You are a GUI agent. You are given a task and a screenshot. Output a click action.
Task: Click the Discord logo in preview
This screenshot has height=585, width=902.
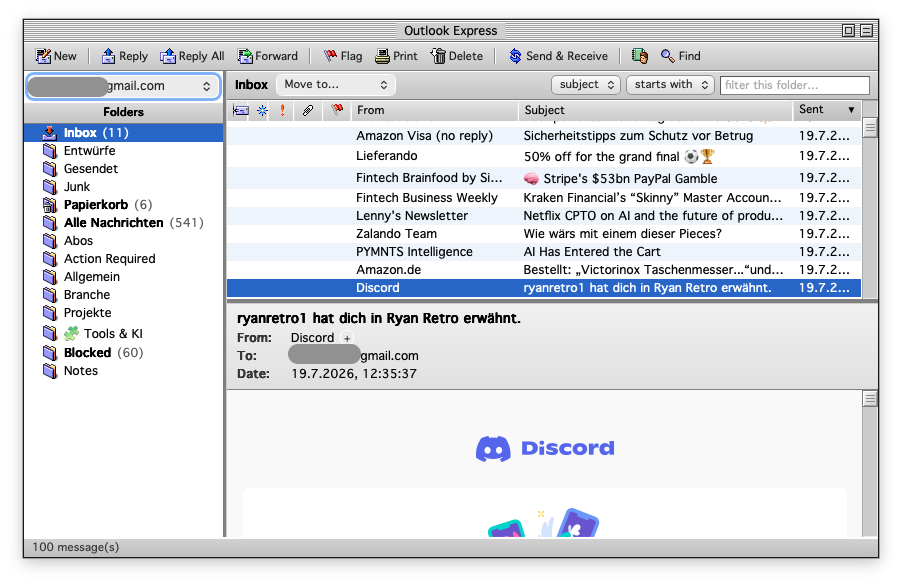[545, 449]
